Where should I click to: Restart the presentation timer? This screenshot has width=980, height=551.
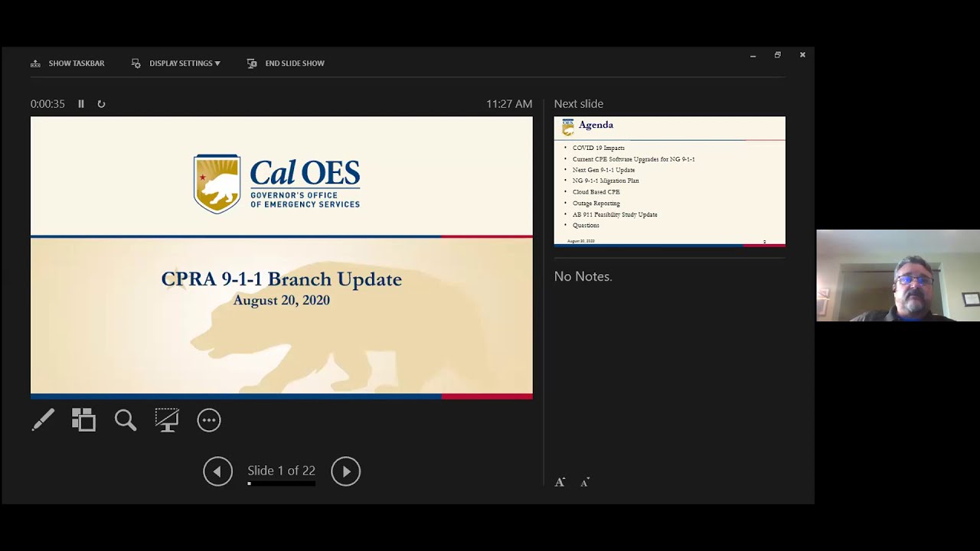coord(101,104)
